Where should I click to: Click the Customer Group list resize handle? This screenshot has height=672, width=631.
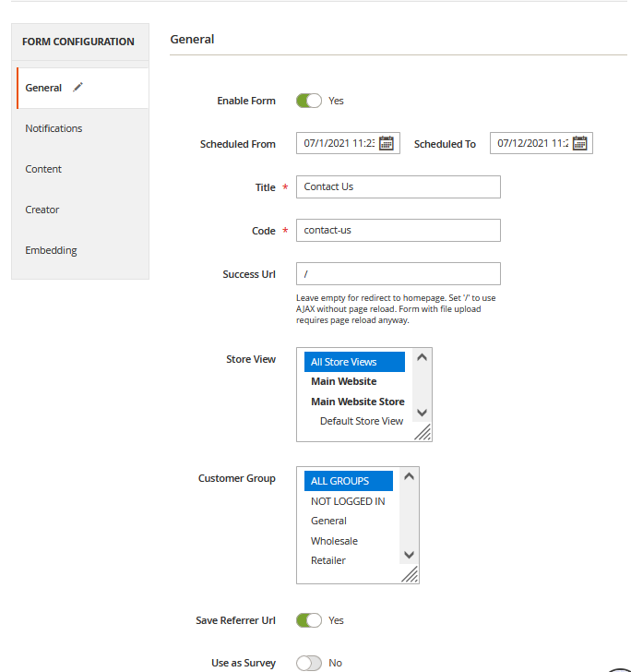(410, 574)
